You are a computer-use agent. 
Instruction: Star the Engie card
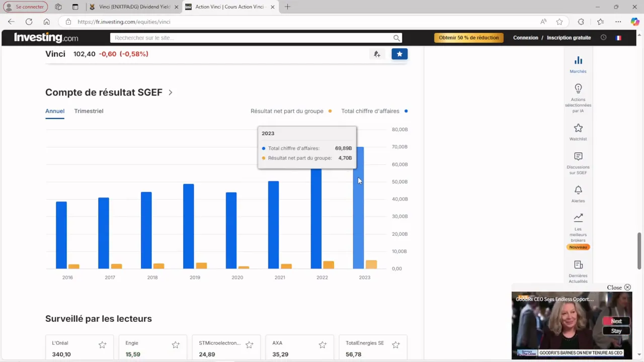click(176, 345)
